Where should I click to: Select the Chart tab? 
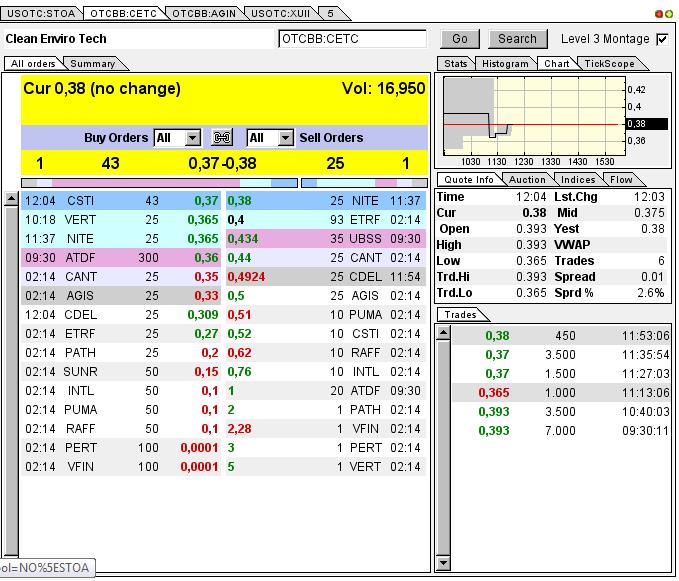tap(556, 64)
